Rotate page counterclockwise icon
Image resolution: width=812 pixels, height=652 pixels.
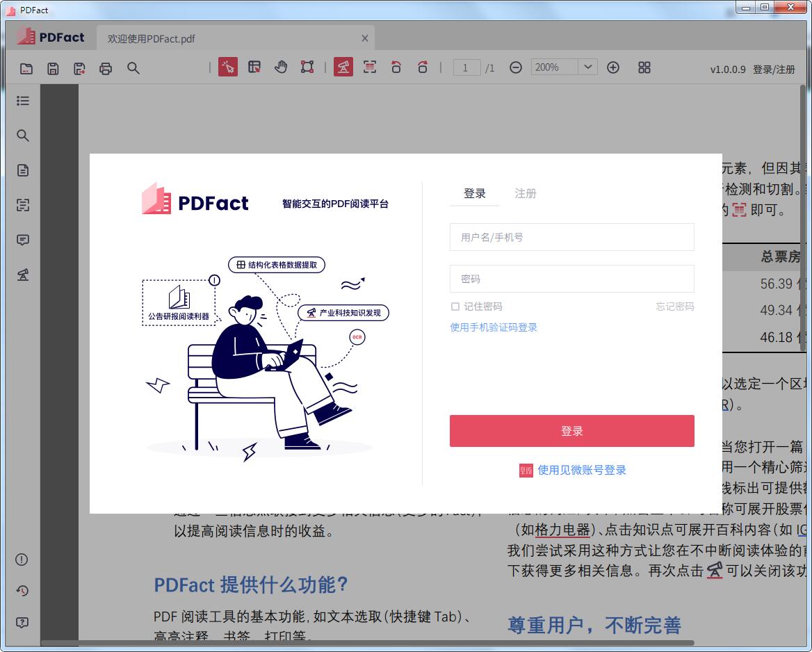[396, 67]
